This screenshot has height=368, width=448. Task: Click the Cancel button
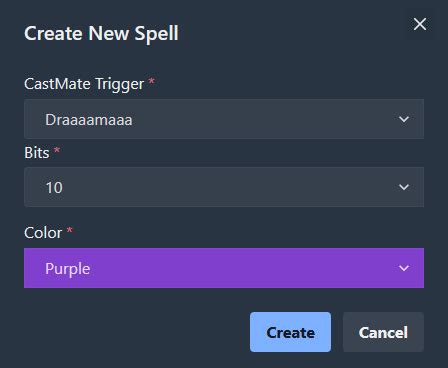(x=383, y=332)
